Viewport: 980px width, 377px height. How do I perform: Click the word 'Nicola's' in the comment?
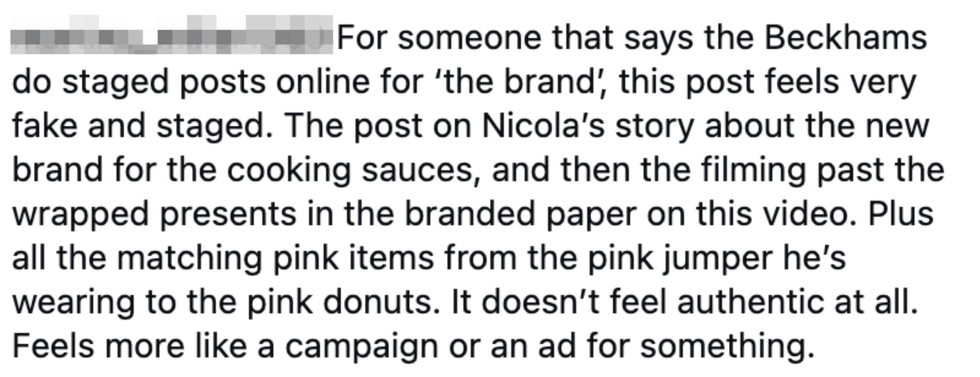543,126
